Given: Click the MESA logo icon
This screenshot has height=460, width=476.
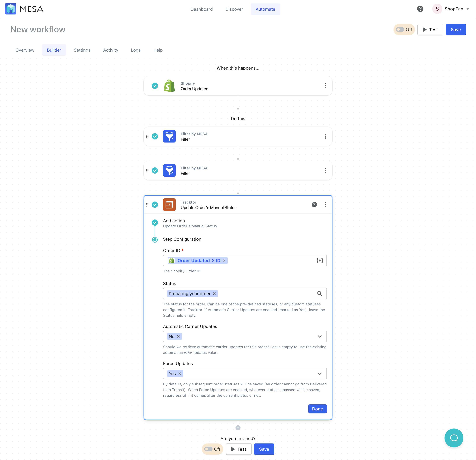Looking at the screenshot, I should click(x=11, y=9).
